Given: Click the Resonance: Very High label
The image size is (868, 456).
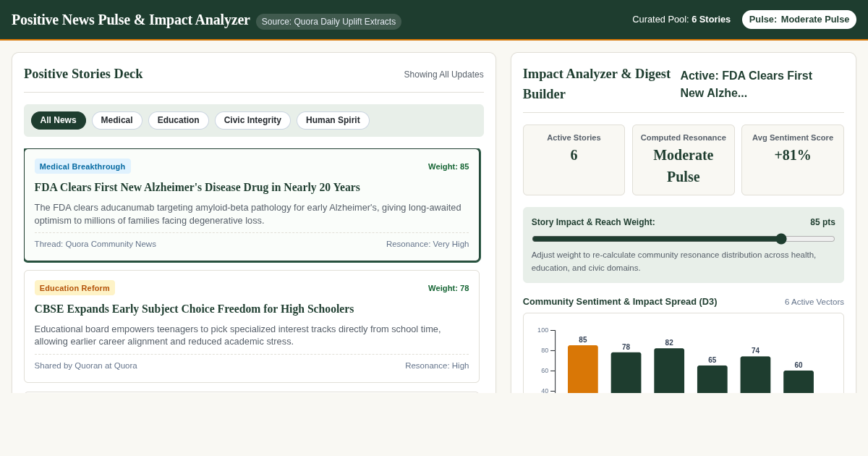Looking at the screenshot, I should click(427, 244).
